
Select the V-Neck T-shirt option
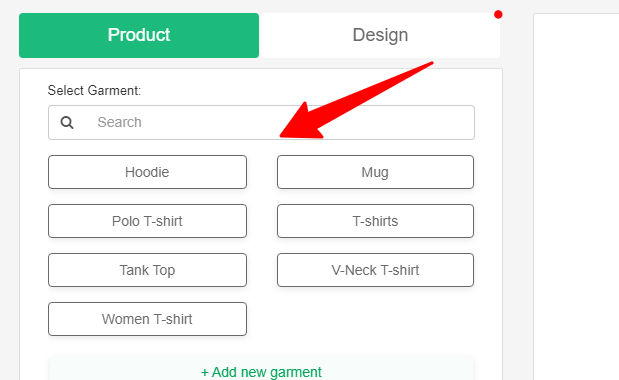[x=375, y=270]
